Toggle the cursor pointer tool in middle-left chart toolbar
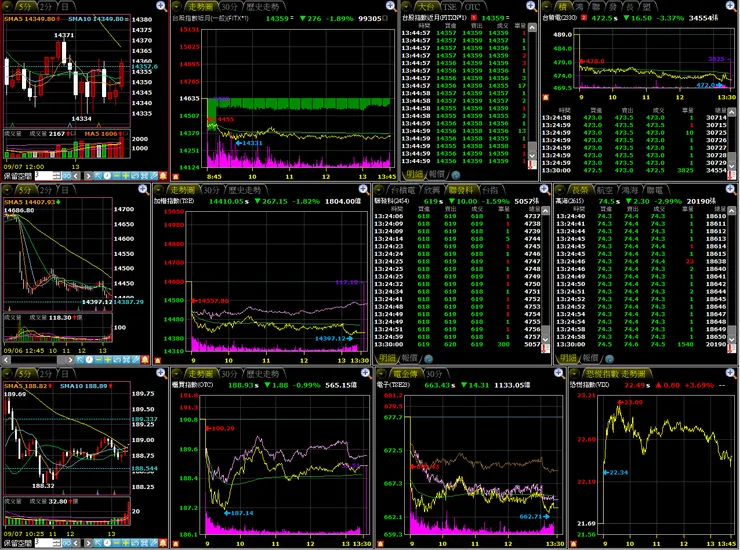Screen dimensions: 740x550 pyautogui.click(x=80, y=360)
